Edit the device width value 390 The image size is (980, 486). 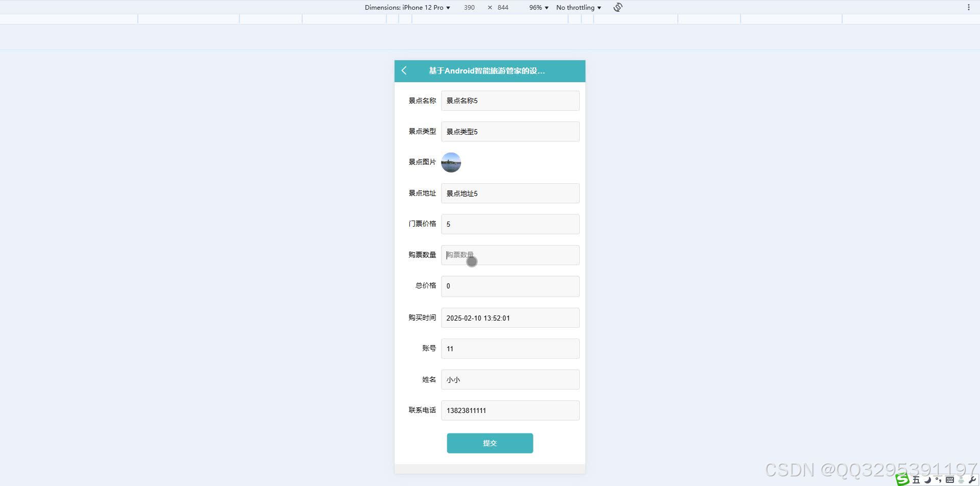pyautogui.click(x=469, y=7)
